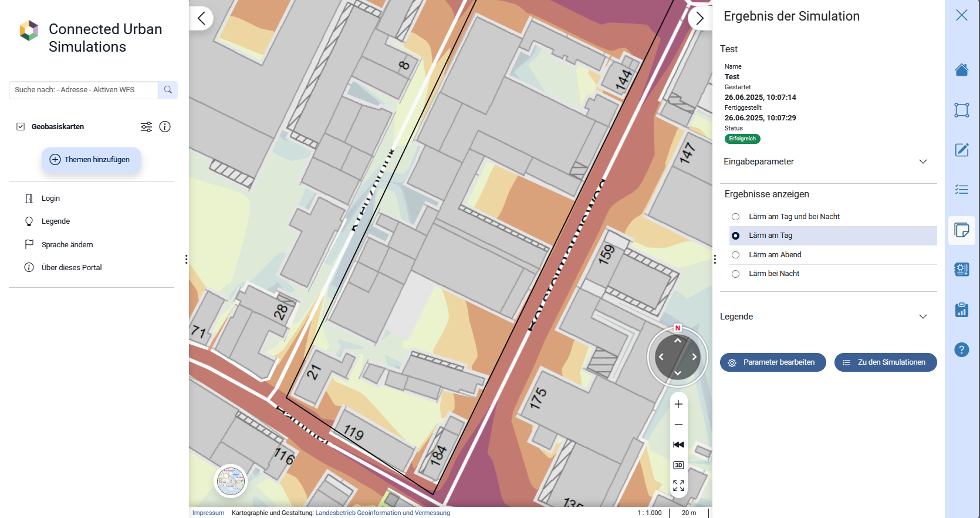Expand the Eingabeparameter section
Image resolution: width=980 pixels, height=518 pixels.
tap(922, 162)
